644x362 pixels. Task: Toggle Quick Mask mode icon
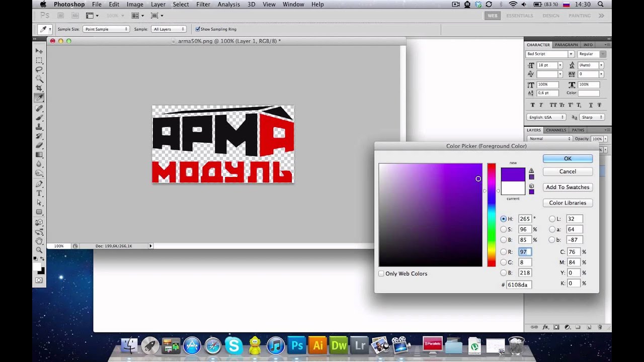[39, 280]
